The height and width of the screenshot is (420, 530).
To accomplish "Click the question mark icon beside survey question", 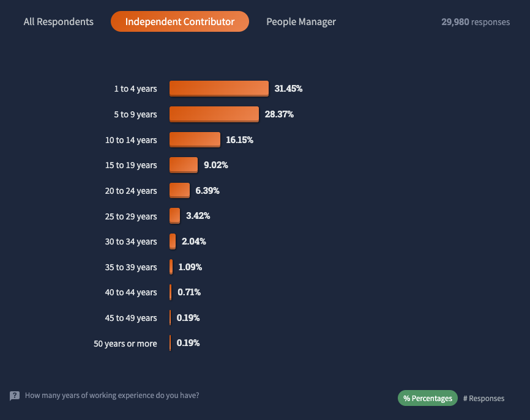I will (15, 396).
